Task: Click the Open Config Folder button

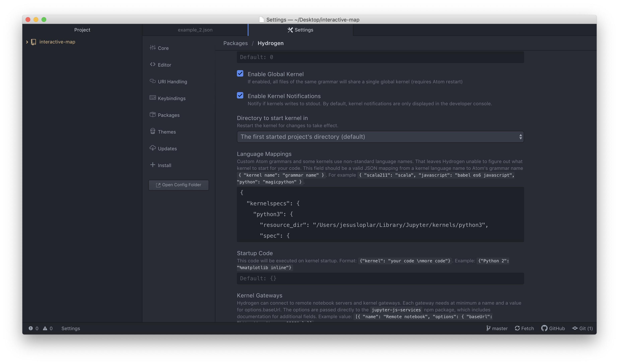Action: pyautogui.click(x=178, y=185)
